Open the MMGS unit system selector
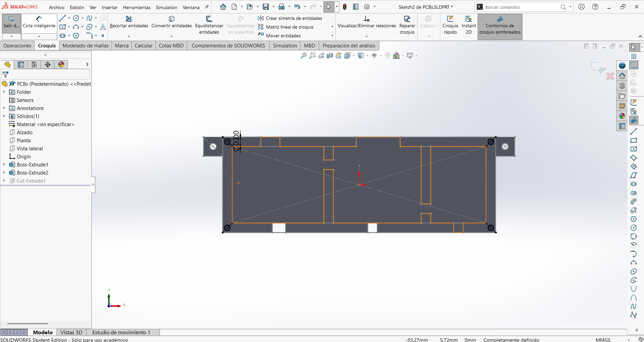The image size is (644, 342). point(603,340)
